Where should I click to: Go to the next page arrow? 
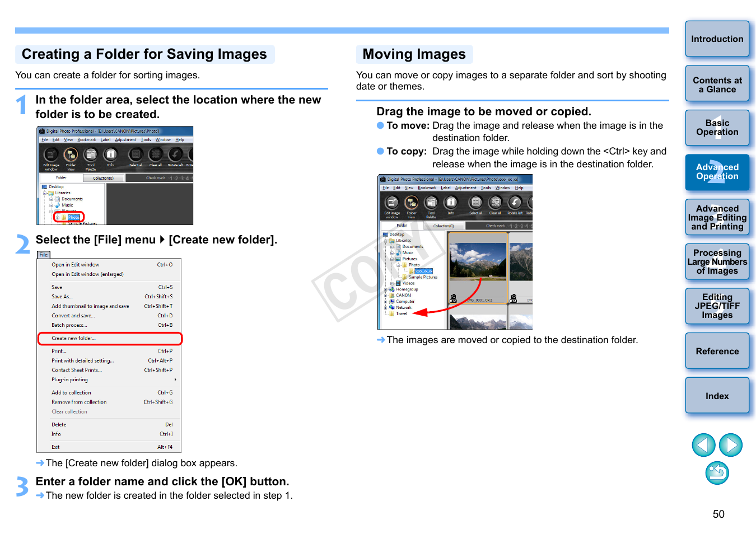coord(730,445)
